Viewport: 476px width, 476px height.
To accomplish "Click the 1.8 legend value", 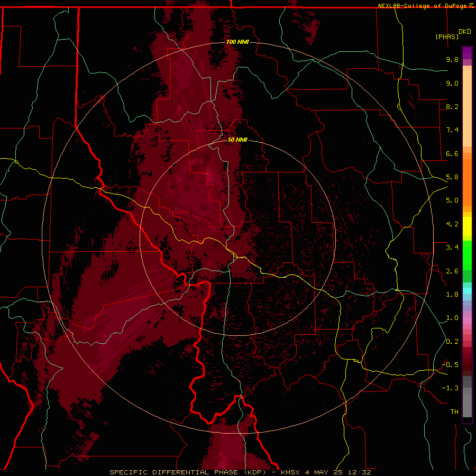I will [x=452, y=295].
